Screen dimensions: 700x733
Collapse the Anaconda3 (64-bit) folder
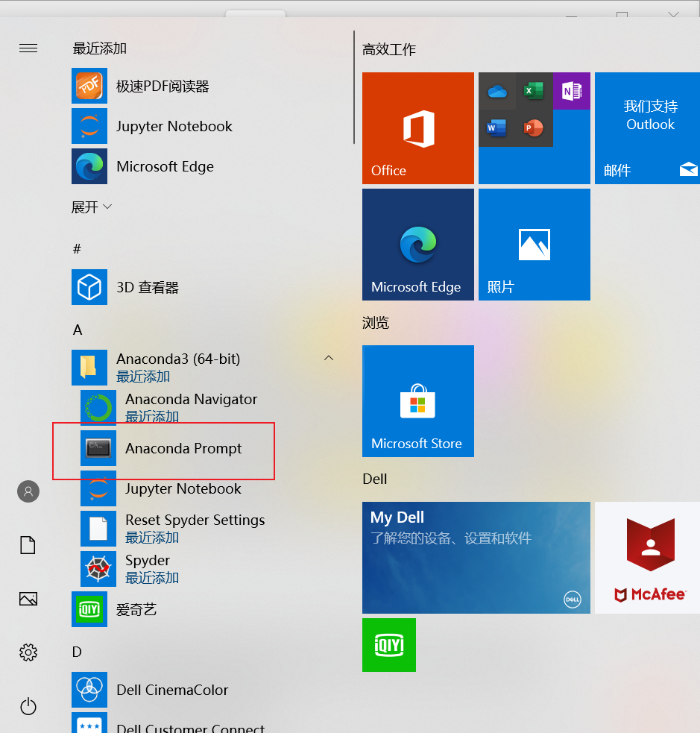tap(204, 368)
